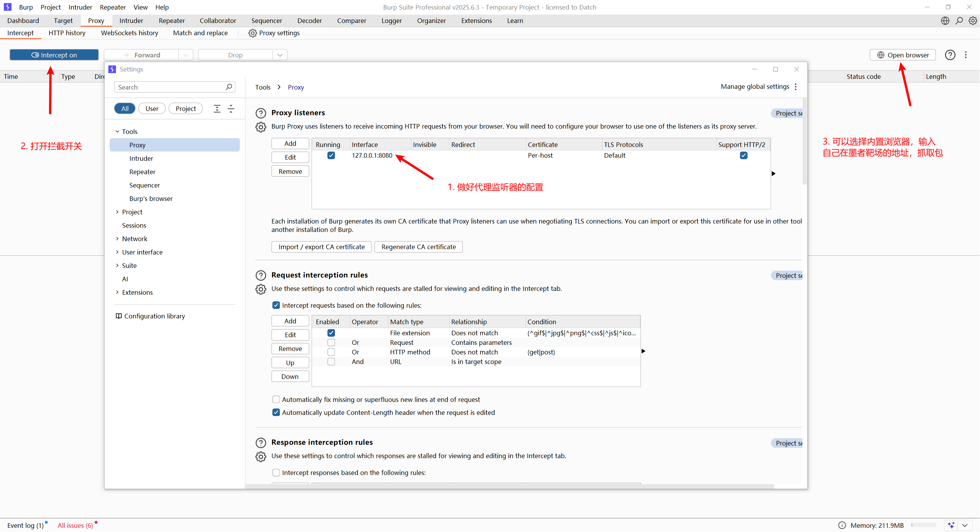Viewport: 980px width, 532px height.
Task: Open the View menu
Action: tap(140, 7)
